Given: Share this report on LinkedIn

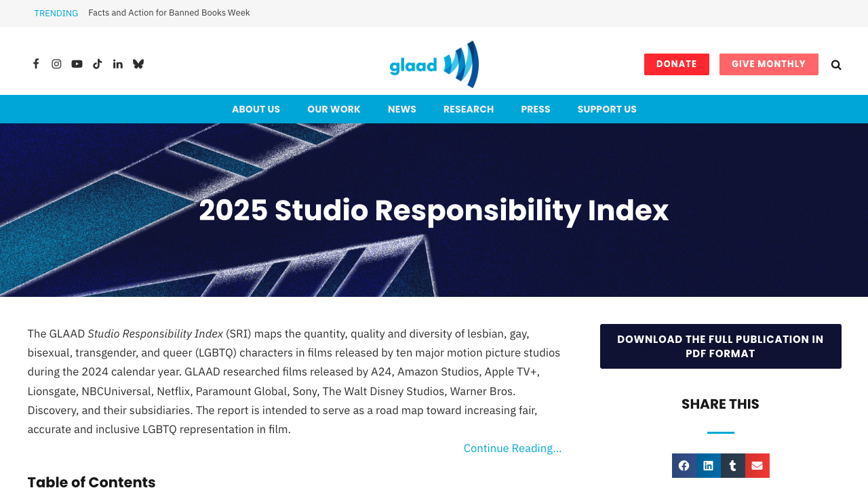Looking at the screenshot, I should [709, 466].
